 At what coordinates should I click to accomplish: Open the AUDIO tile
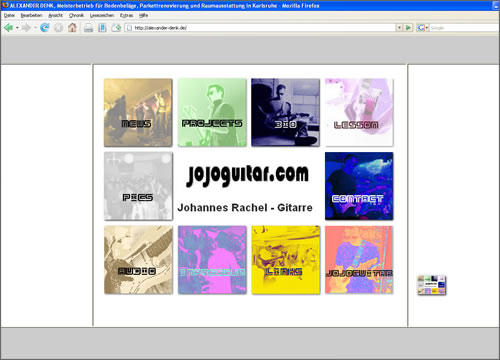pos(138,260)
